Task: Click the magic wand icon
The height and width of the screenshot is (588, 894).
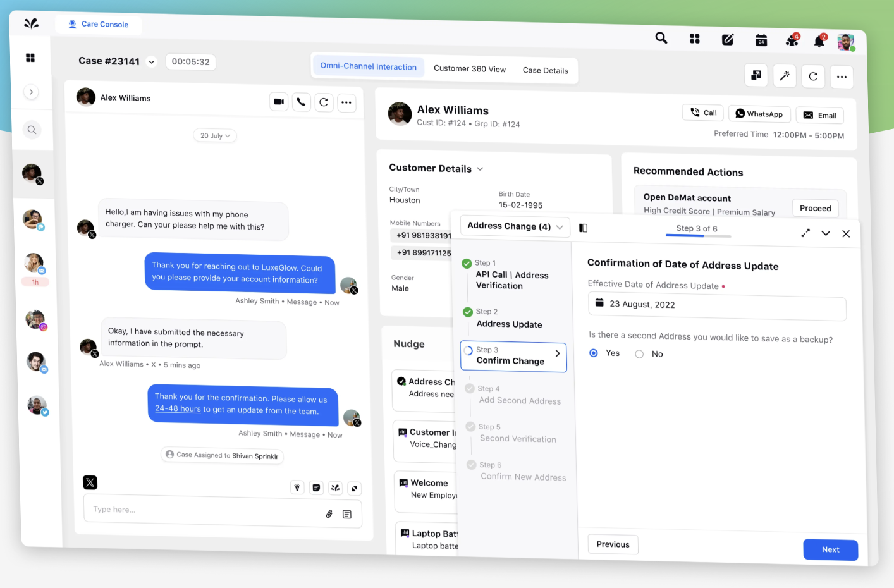Action: click(785, 76)
